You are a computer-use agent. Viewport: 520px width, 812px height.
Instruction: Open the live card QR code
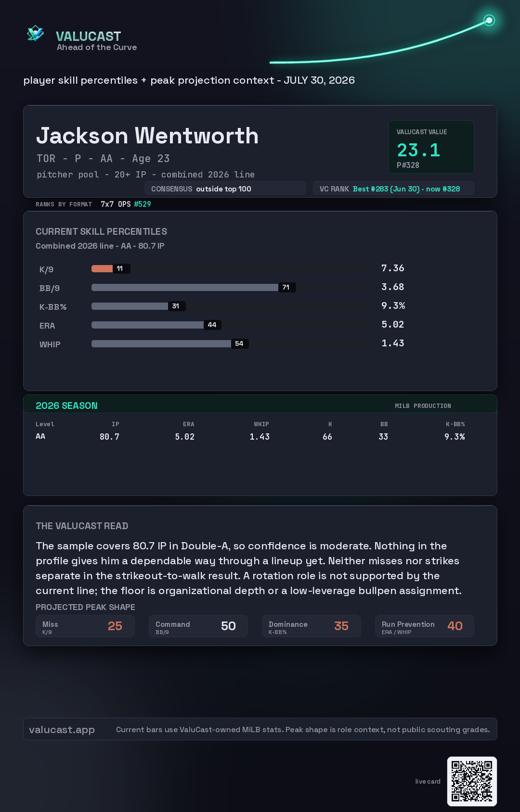(472, 781)
